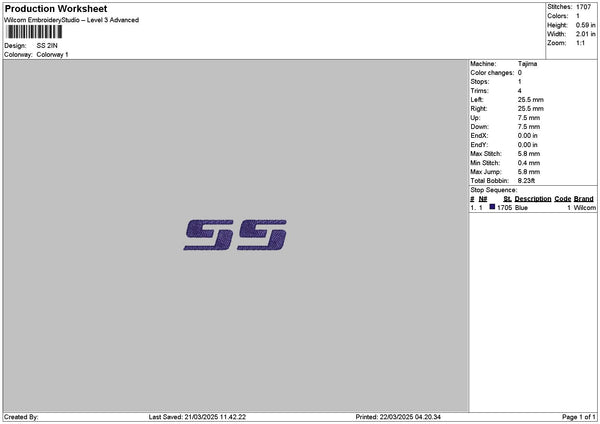Click the SS embroidery design preview
Image resolution: width=600 pixels, height=424 pixels.
click(x=235, y=235)
